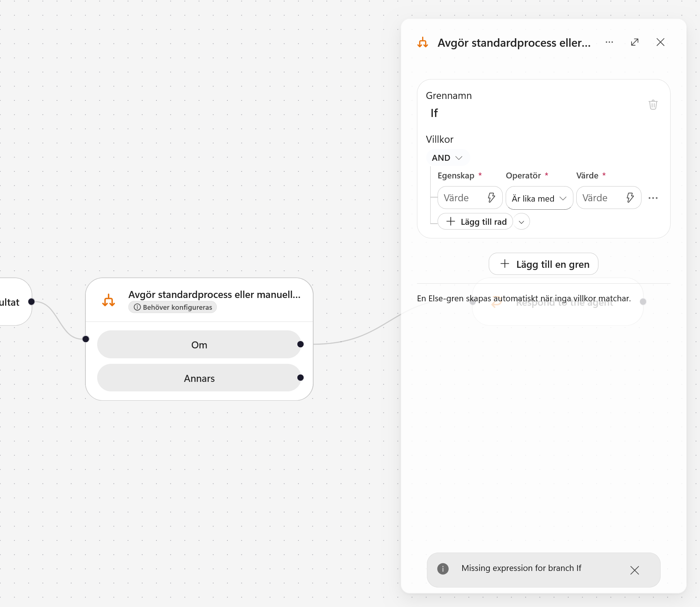Click the Om branch output connector dot
Image resolution: width=700 pixels, height=607 pixels.
point(300,344)
